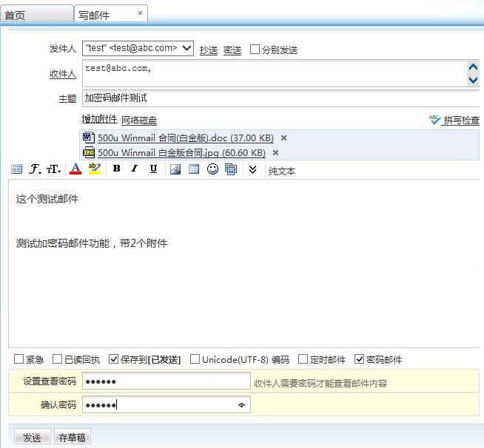Enable 紧急 urgent checkbox
484x448 pixels.
click(19, 359)
